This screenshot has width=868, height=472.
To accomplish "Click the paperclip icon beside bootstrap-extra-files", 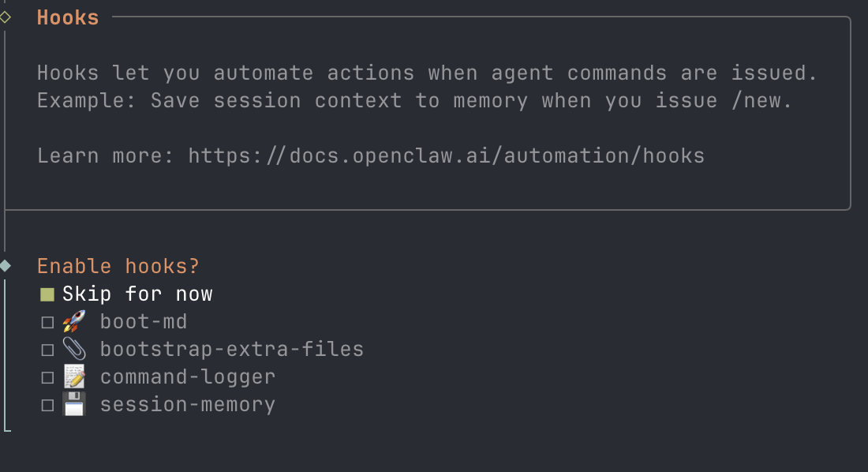I will coord(75,349).
